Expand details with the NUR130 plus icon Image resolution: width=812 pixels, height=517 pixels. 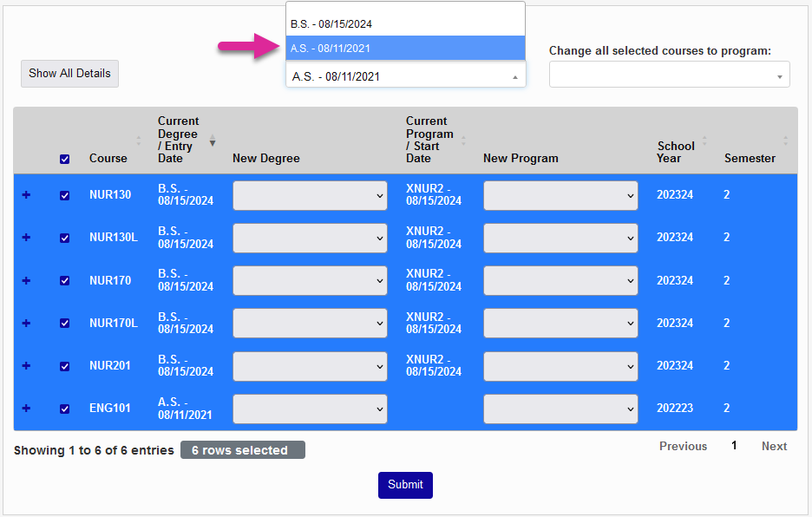(26, 195)
